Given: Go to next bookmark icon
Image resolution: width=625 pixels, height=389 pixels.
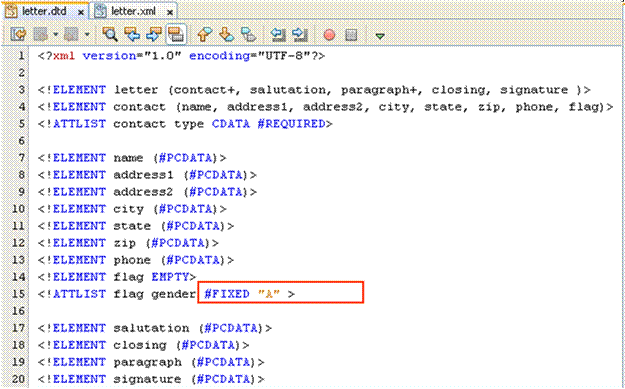Looking at the screenshot, I should tap(226, 35).
